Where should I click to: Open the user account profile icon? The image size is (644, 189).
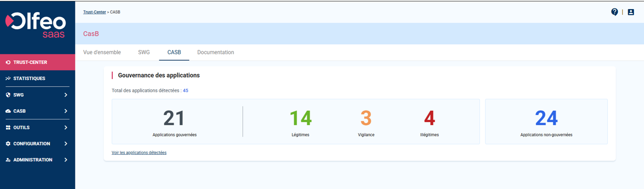(x=631, y=12)
